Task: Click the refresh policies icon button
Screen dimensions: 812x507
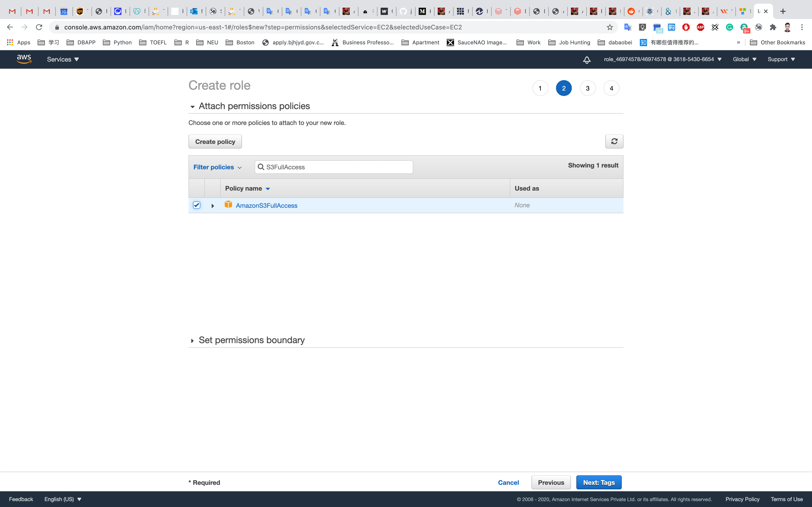Action: (x=614, y=141)
